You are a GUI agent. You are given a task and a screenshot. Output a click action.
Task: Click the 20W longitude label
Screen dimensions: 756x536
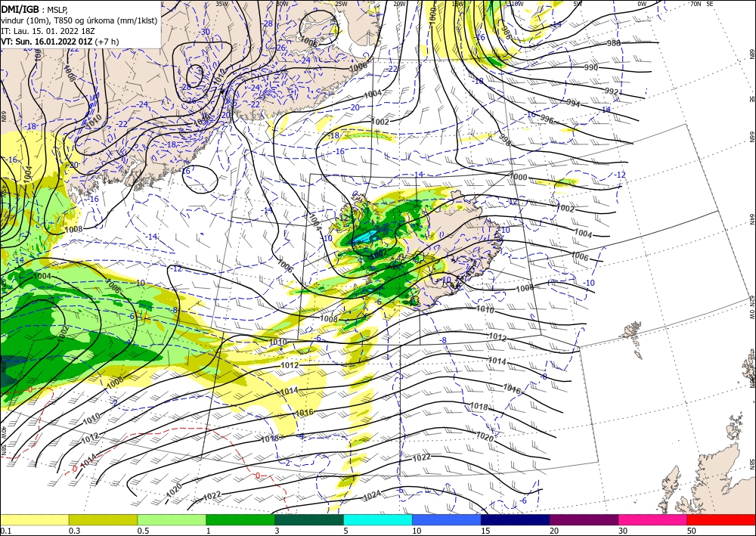(x=399, y=3)
